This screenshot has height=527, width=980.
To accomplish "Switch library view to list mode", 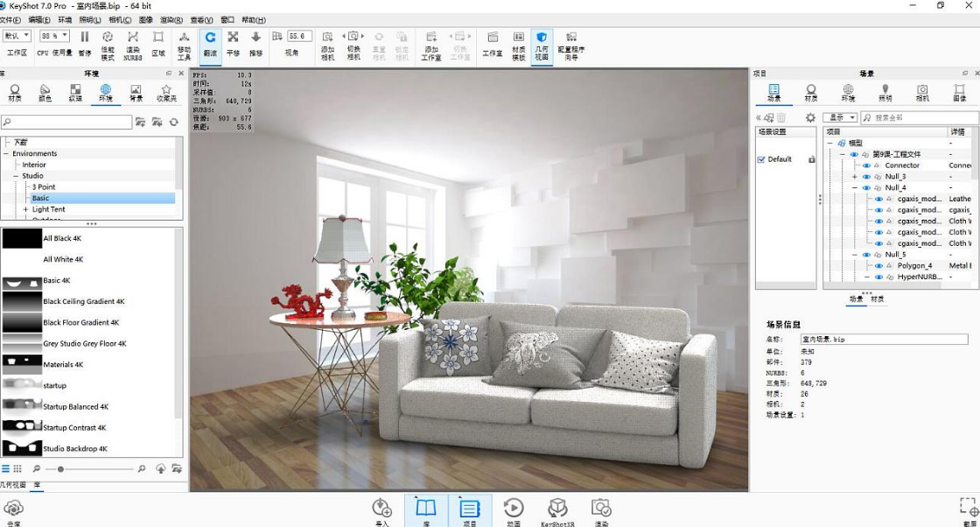I will tap(5, 468).
